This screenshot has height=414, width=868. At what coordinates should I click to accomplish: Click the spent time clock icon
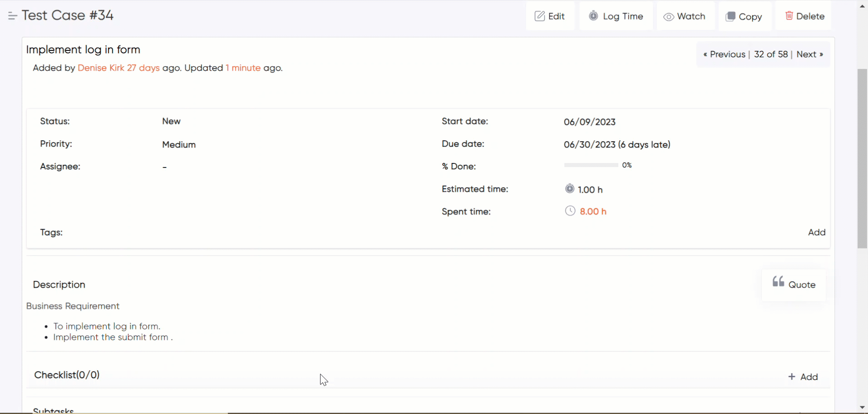(570, 211)
